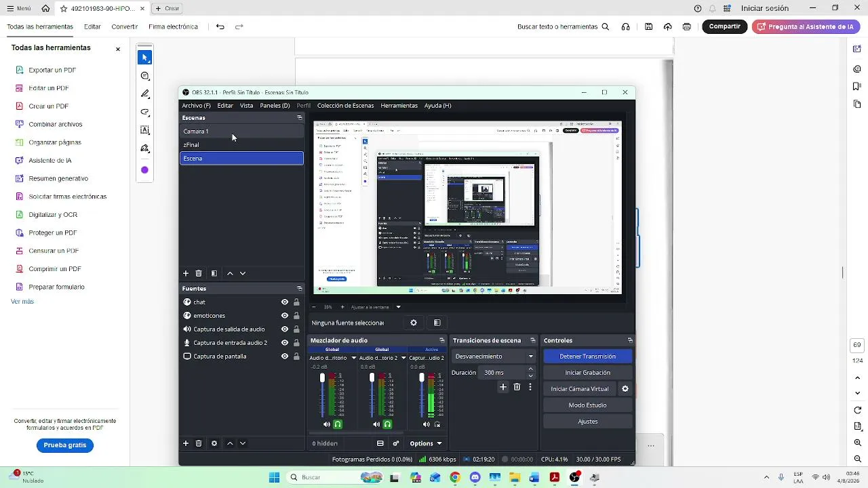Select the Acrobat freehand draw loop tool
Screen dimensions: 868x488
[144, 112]
